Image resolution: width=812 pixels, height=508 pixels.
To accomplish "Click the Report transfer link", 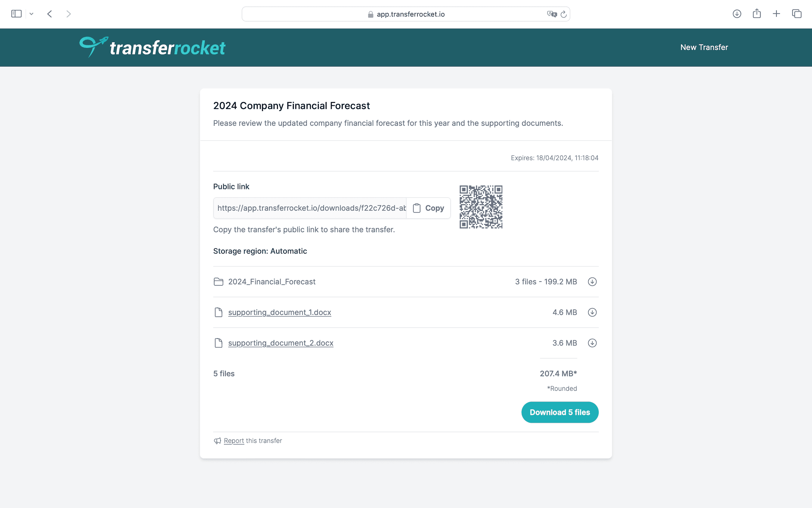I will pyautogui.click(x=234, y=441).
